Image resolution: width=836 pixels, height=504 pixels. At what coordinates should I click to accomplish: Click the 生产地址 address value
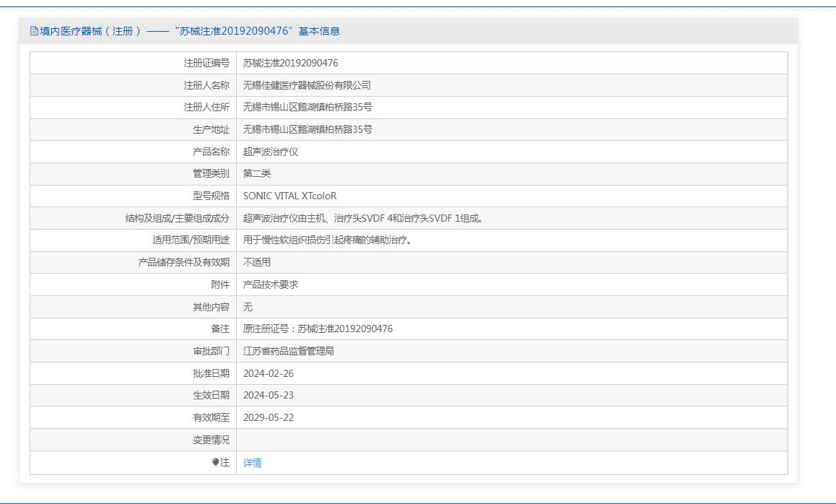click(308, 129)
